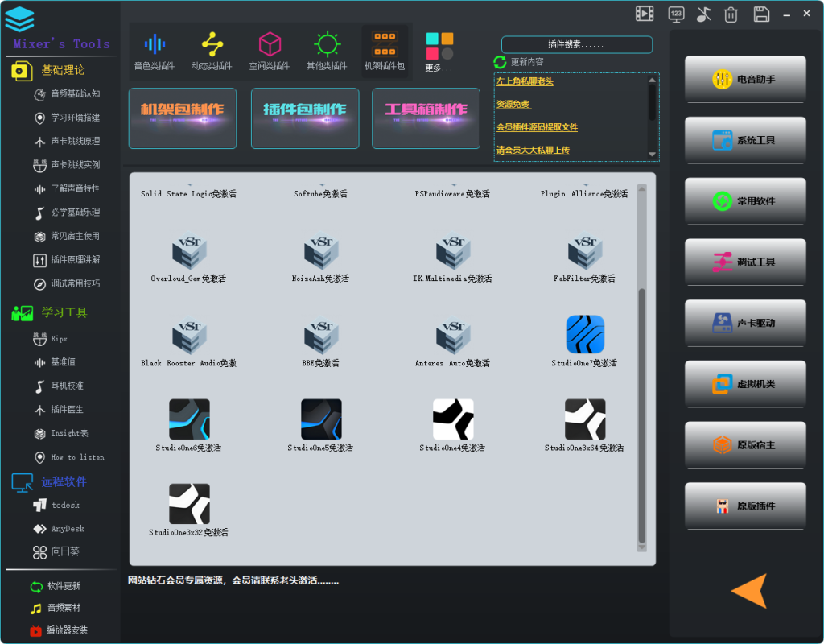The image size is (824, 644).
Task: Click the orange back arrow
Action: pos(749,590)
